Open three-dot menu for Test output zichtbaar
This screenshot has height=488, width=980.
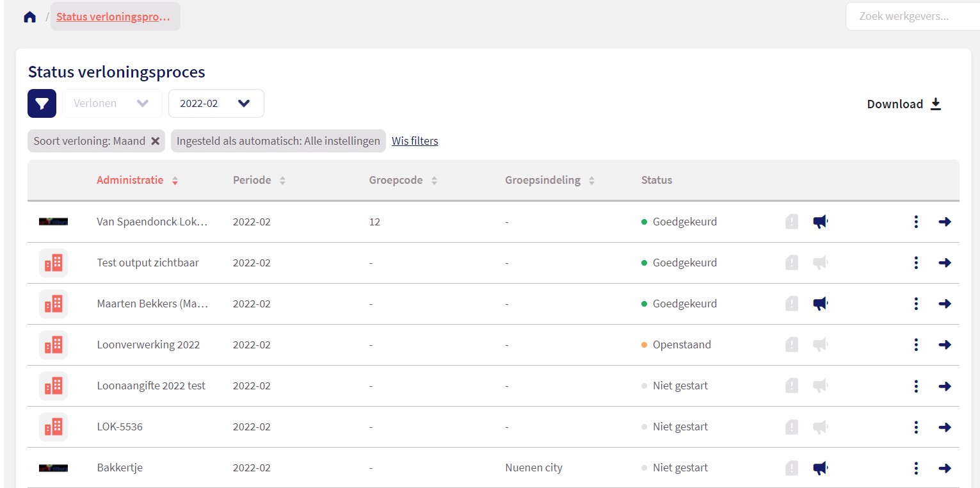tap(916, 263)
